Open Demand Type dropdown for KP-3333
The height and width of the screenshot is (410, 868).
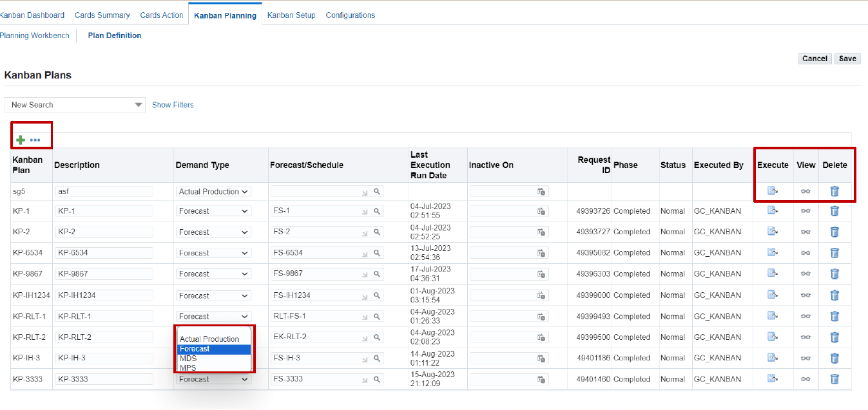click(x=214, y=379)
